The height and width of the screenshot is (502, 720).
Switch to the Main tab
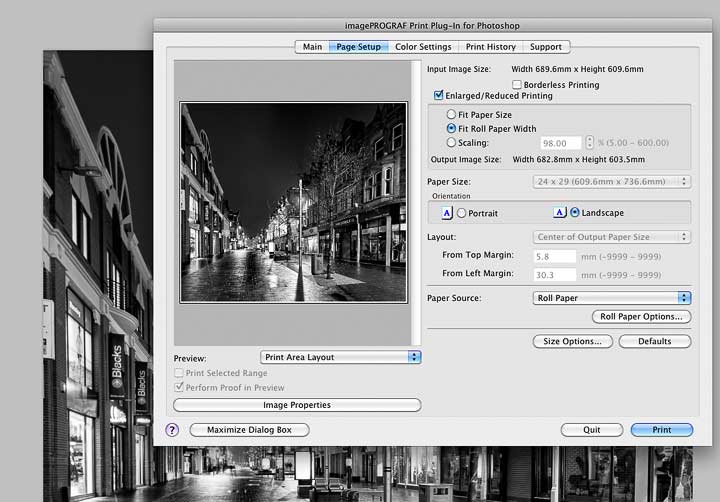312,47
